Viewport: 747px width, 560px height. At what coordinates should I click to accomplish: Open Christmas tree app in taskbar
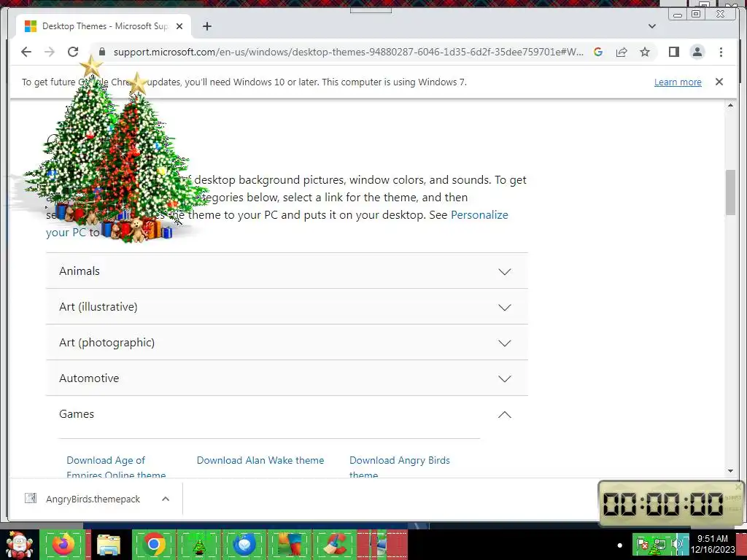(x=199, y=544)
